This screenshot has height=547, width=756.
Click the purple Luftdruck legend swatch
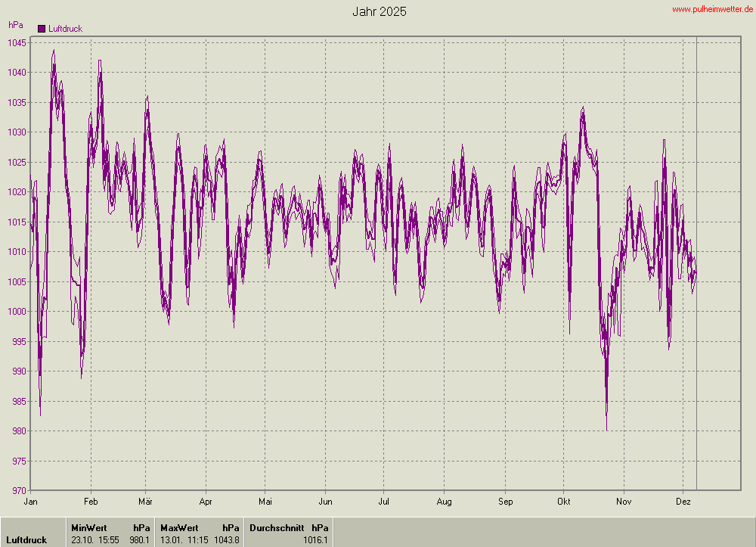42,29
